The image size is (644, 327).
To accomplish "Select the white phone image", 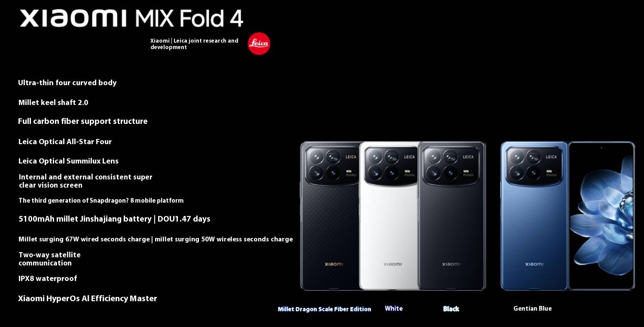I will (x=389, y=216).
